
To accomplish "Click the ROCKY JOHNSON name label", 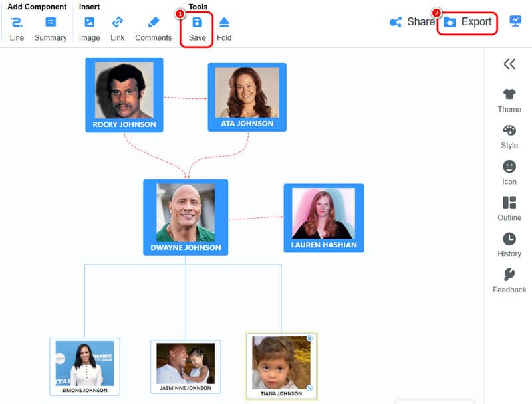I will pos(124,124).
